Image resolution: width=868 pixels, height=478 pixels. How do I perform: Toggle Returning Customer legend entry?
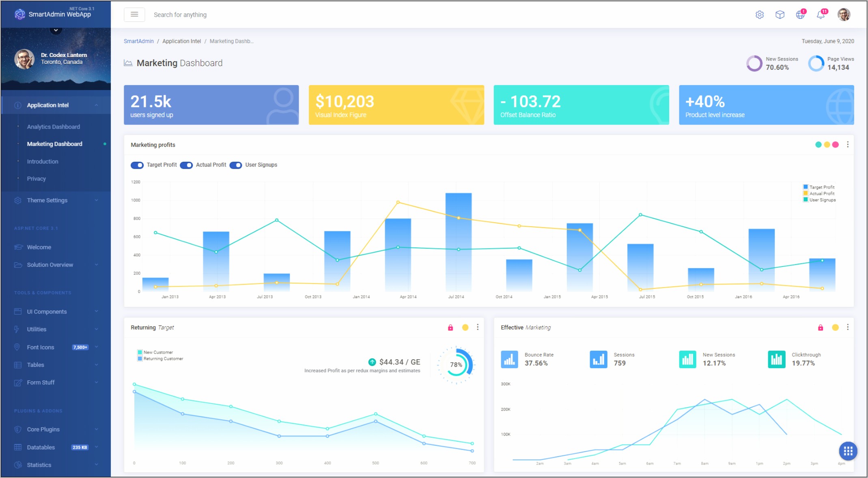tap(160, 359)
